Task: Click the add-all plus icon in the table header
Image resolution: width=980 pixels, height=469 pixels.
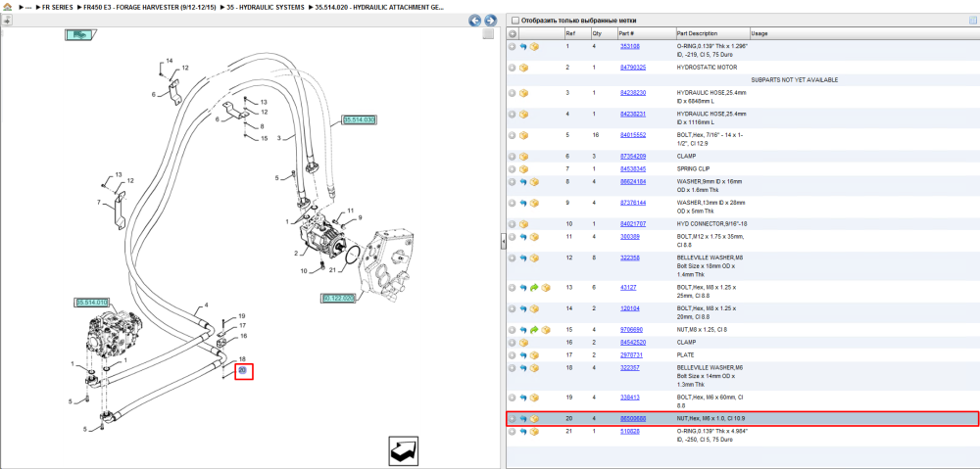Action: pyautogui.click(x=512, y=33)
